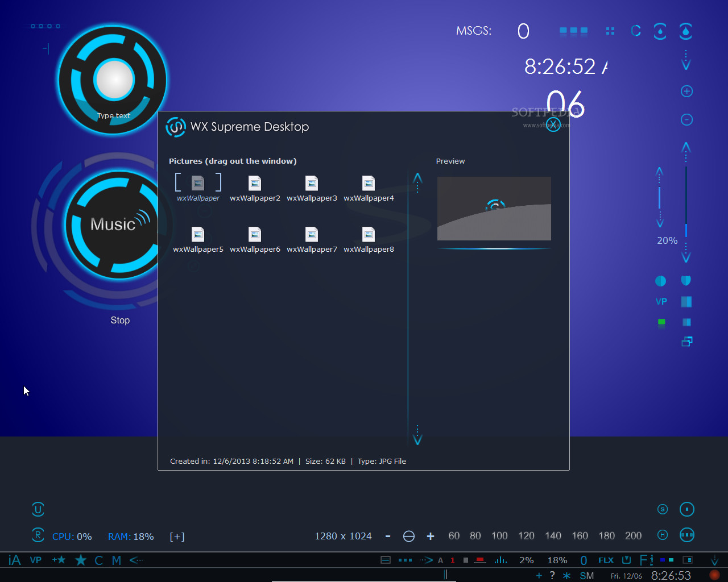Select the 200 scale value

[633, 536]
